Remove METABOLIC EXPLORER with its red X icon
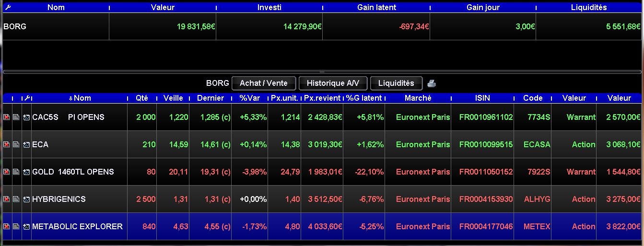The width and height of the screenshot is (644, 246). point(7,226)
